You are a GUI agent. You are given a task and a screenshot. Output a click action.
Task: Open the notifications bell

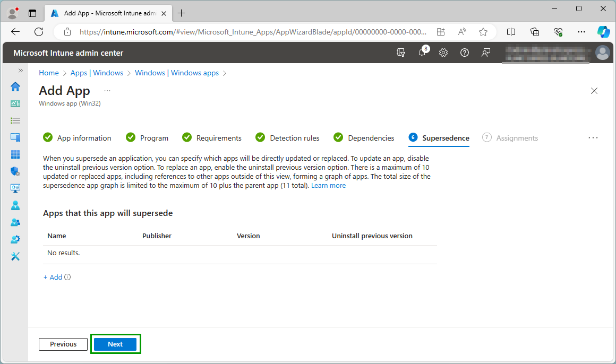coord(423,53)
